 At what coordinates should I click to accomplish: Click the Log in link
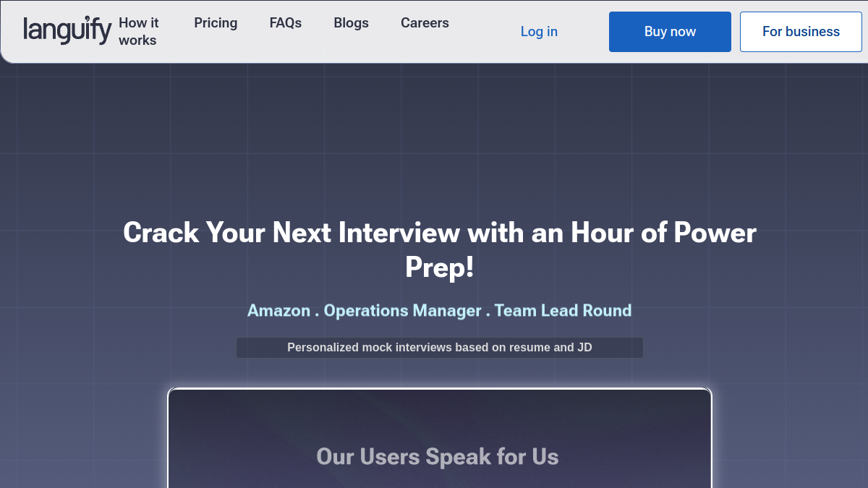(539, 32)
